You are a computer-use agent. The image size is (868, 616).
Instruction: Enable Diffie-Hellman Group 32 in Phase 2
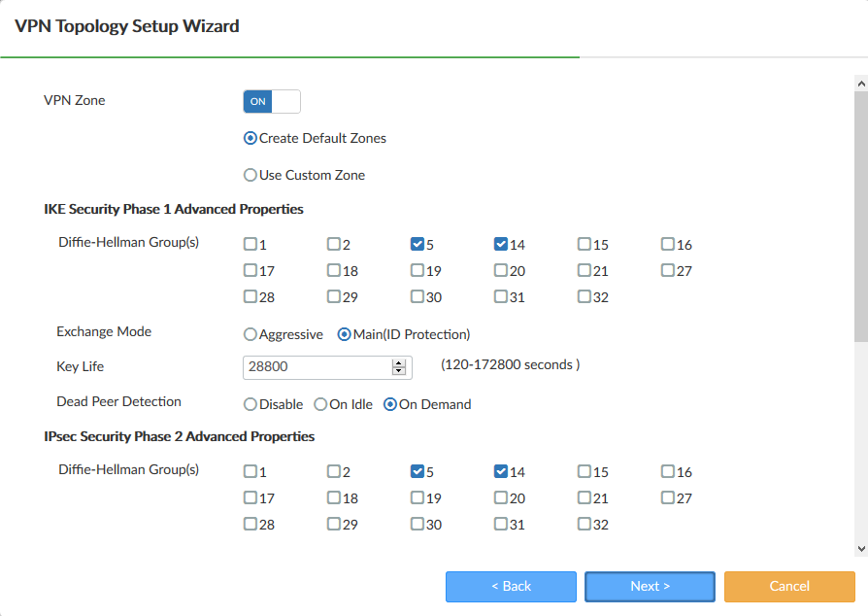[x=583, y=524]
